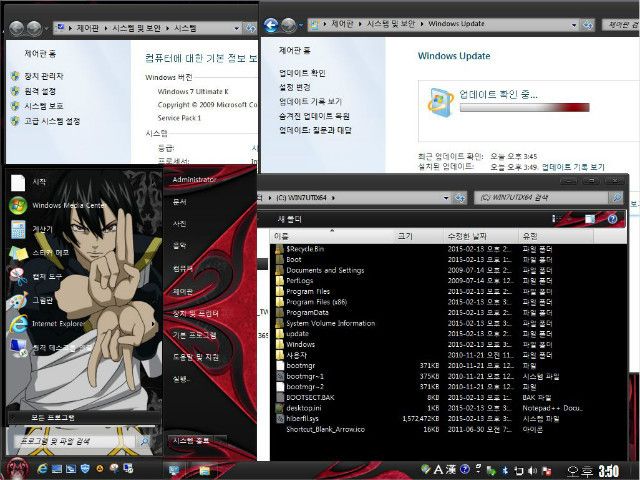Image resolution: width=640 pixels, height=480 pixels.
Task: Refresh the Windows Update address bar
Action: (588, 25)
